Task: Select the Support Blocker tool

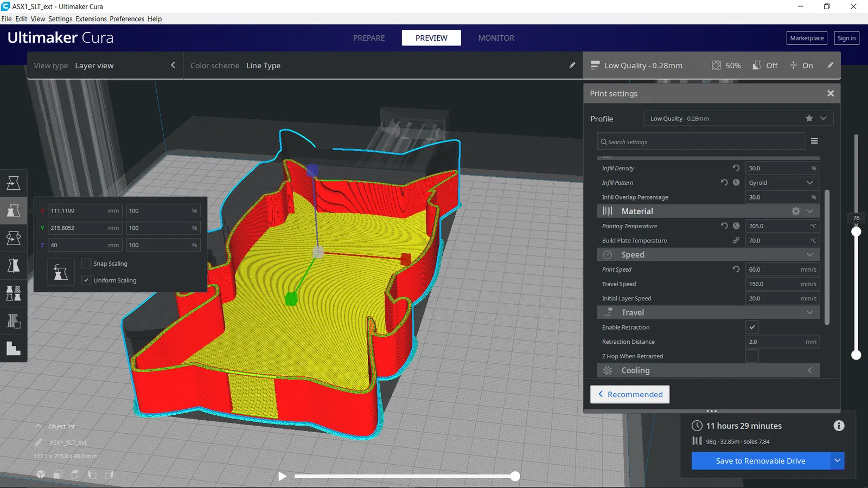Action: click(14, 321)
